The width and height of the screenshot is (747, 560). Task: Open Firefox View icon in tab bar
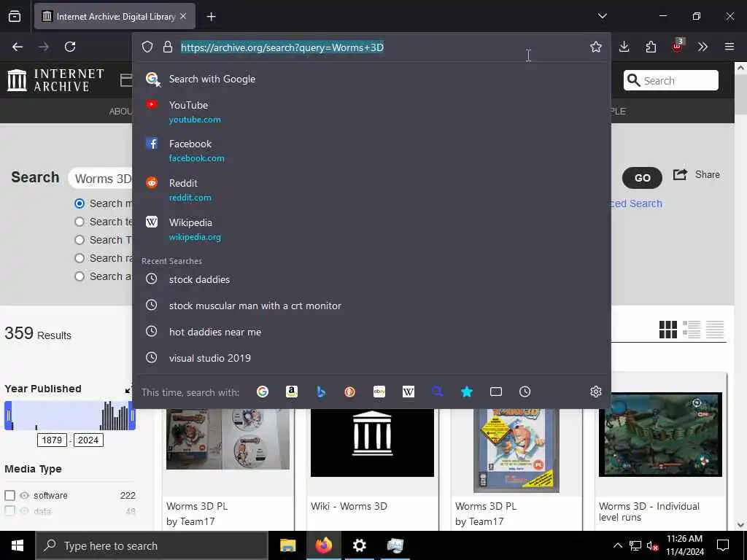15,16
